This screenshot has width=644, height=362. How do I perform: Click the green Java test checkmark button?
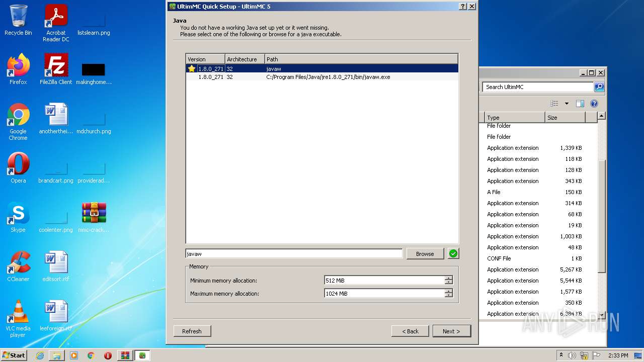pos(453,253)
